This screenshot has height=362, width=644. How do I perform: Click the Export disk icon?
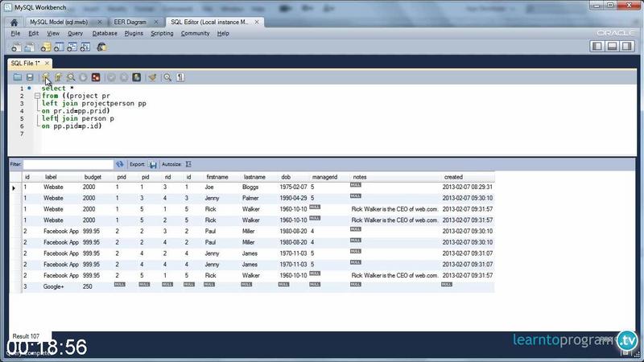(x=153, y=165)
